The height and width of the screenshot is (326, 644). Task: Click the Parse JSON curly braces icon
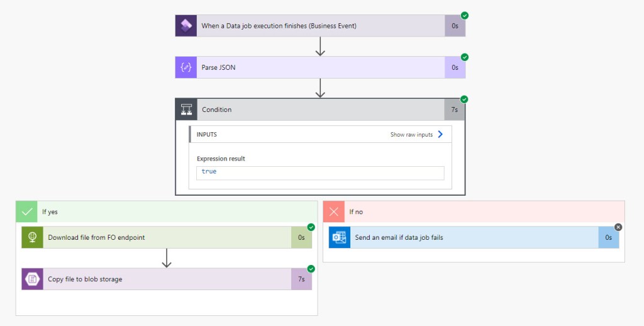tap(186, 67)
